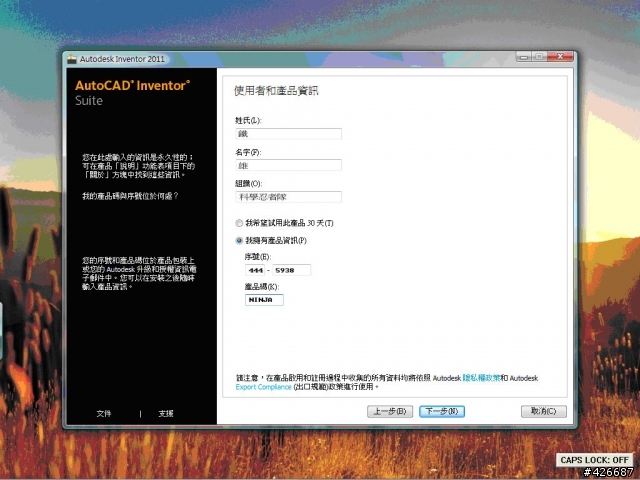Click the Autodesk Inventor 2011 title bar icon
The image size is (640, 480).
[x=72, y=59]
